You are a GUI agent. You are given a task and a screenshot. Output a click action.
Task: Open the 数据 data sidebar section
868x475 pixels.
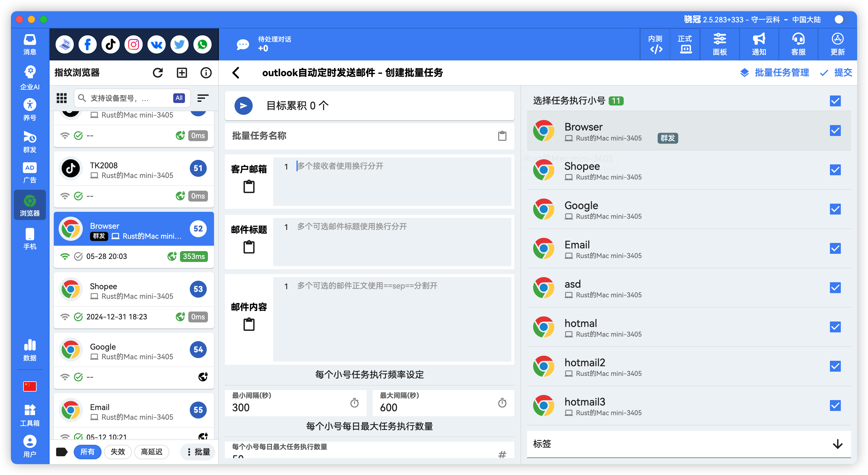pyautogui.click(x=30, y=350)
